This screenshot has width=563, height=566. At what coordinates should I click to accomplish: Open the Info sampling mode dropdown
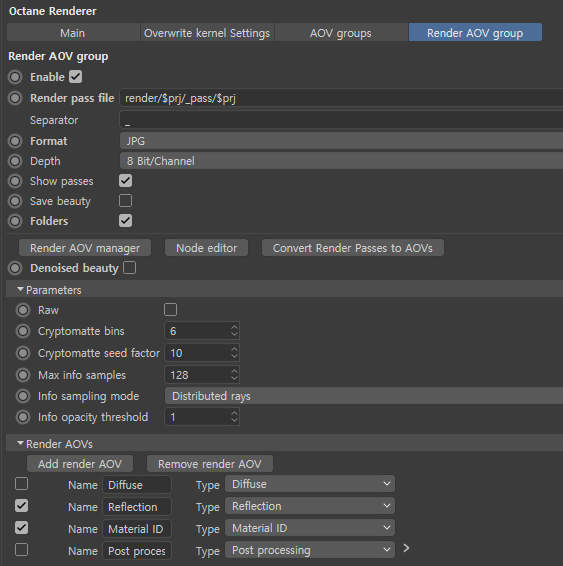364,396
